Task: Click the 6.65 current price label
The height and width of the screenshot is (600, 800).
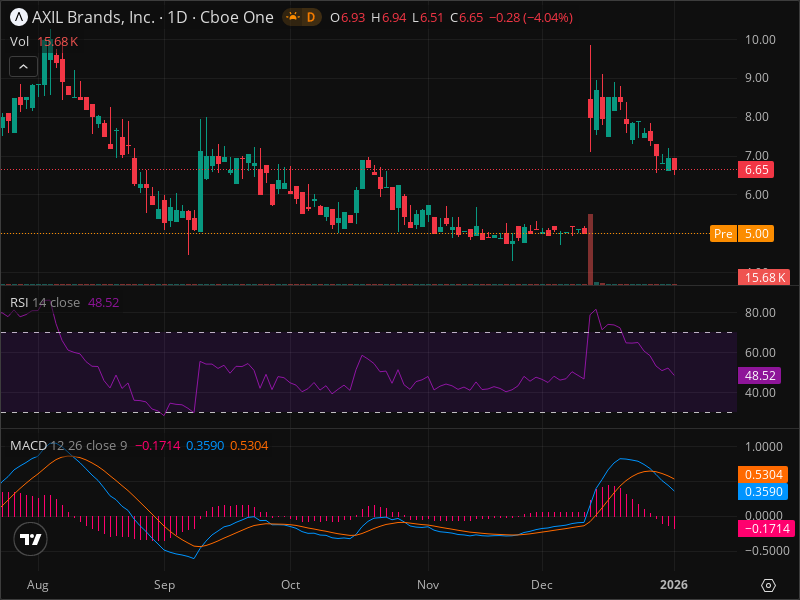Action: point(756,169)
